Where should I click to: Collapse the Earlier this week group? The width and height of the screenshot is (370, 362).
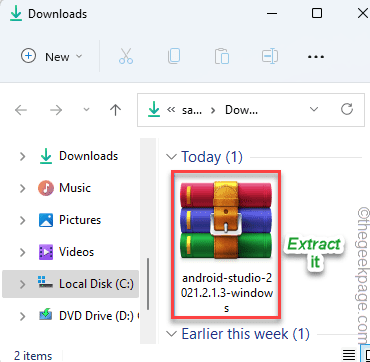click(172, 334)
